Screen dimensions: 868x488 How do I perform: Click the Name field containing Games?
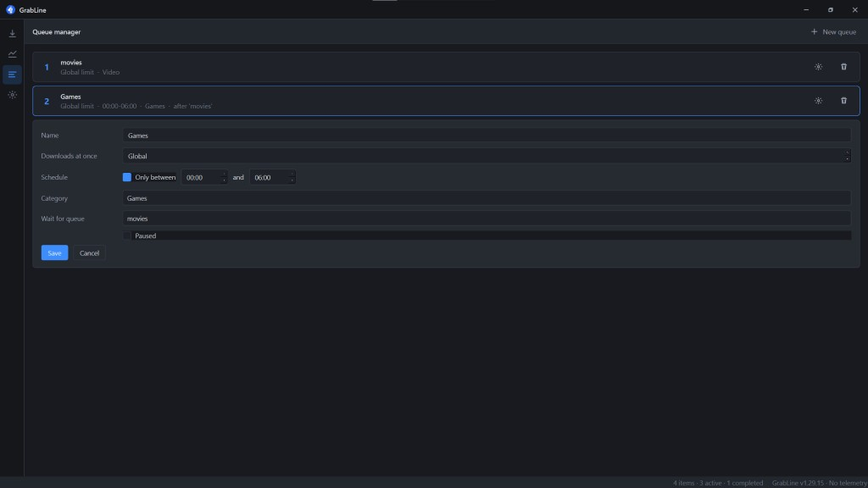487,136
